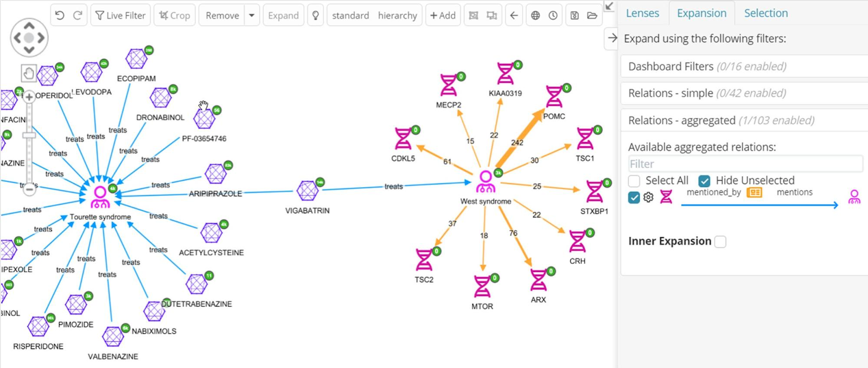Click the save graph icon
The width and height of the screenshot is (868, 368).
click(575, 15)
